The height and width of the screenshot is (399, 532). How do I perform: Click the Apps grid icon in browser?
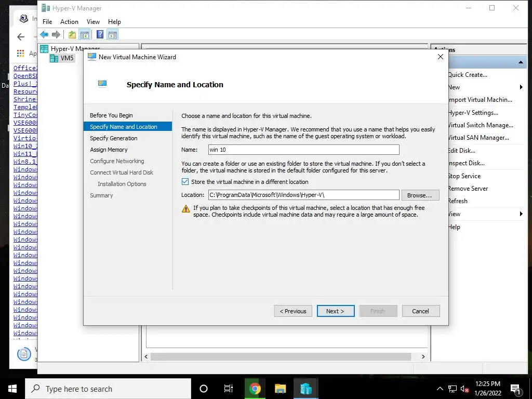[x=20, y=54]
